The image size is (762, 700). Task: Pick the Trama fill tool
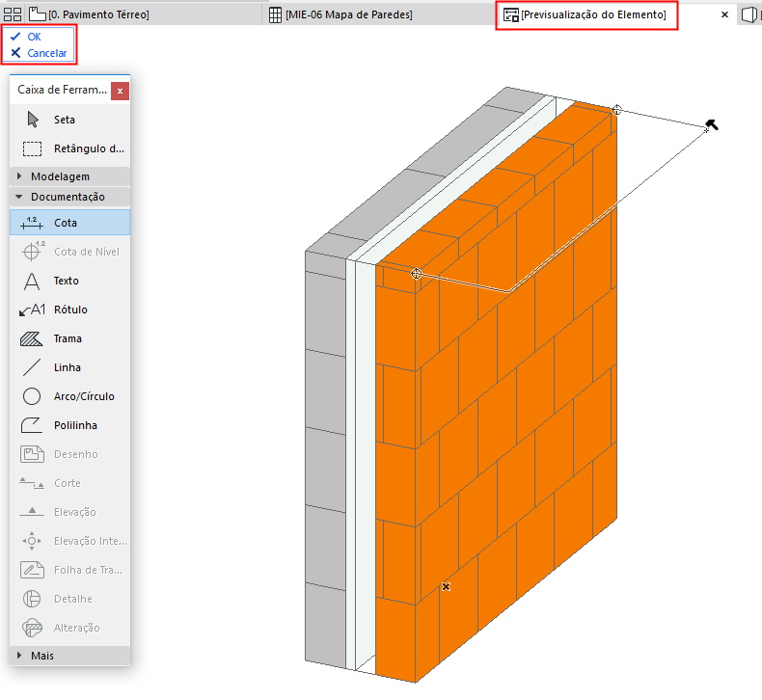69,338
